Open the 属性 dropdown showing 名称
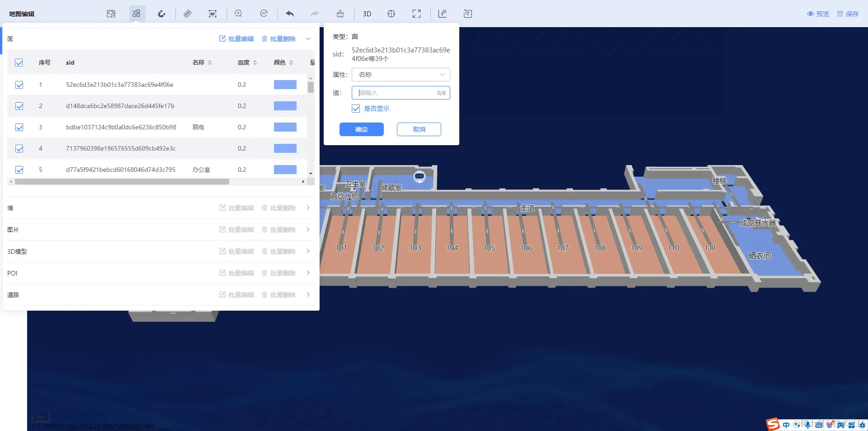Viewport: 868px width, 431px height. [x=401, y=75]
